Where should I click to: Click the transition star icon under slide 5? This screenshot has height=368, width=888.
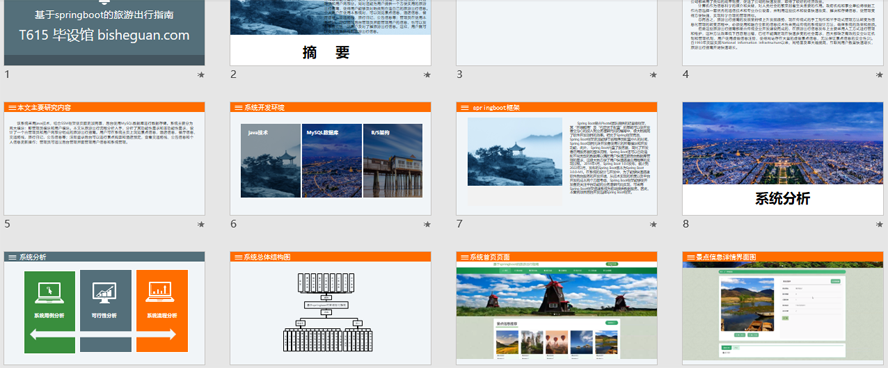(x=200, y=224)
